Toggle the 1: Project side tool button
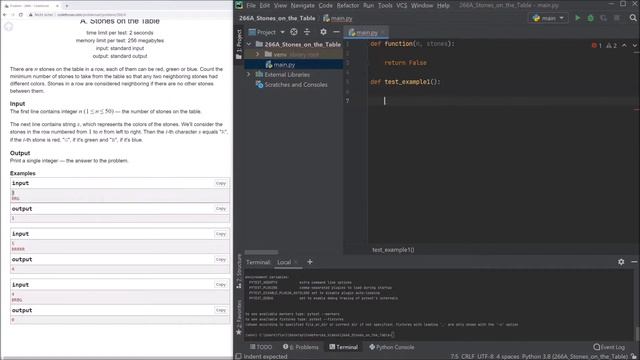Screen dimensions: 640x360 click(239, 44)
